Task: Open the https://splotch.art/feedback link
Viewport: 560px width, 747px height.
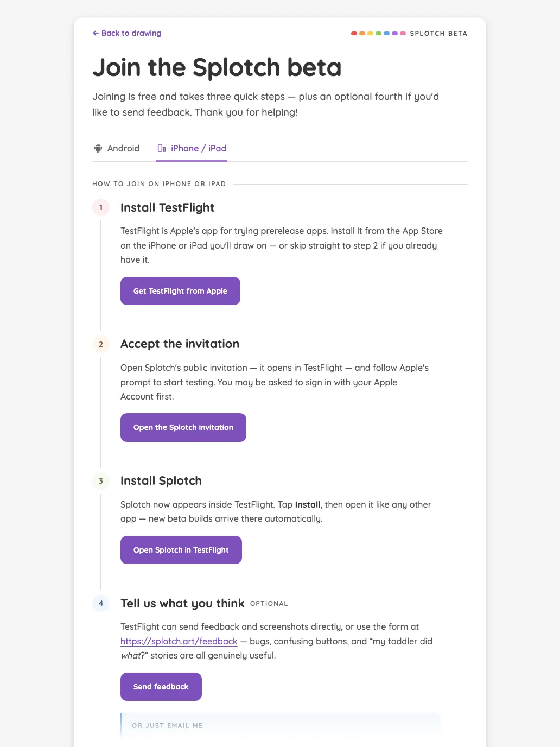Action: pos(179,641)
